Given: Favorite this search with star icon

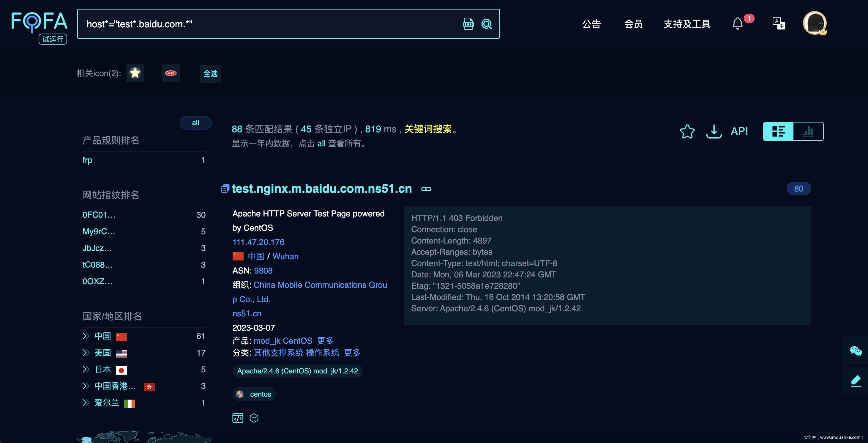Looking at the screenshot, I should pyautogui.click(x=687, y=131).
